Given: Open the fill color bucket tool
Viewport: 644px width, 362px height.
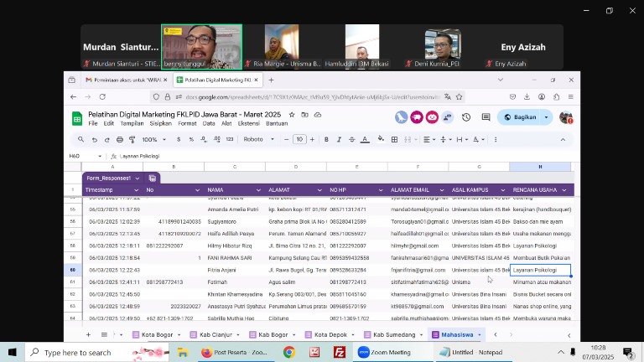Looking at the screenshot, I should tap(382, 140).
